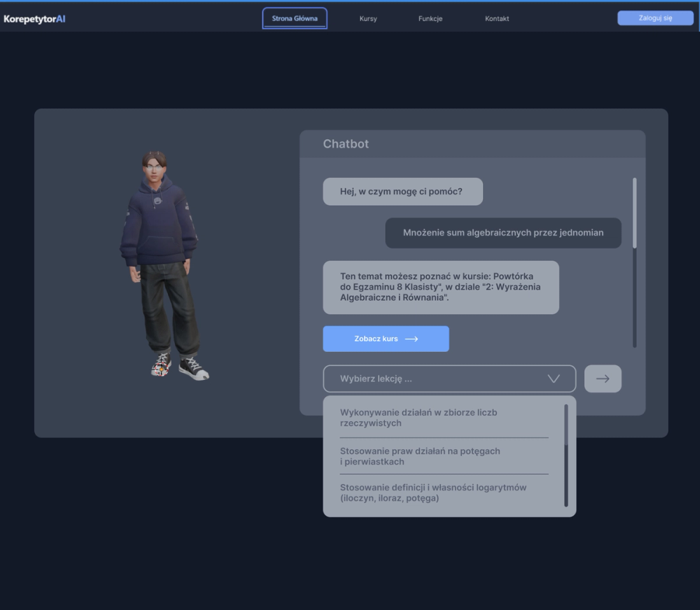Select the Strona Główna tab
The width and height of the screenshot is (700, 610).
(x=295, y=17)
